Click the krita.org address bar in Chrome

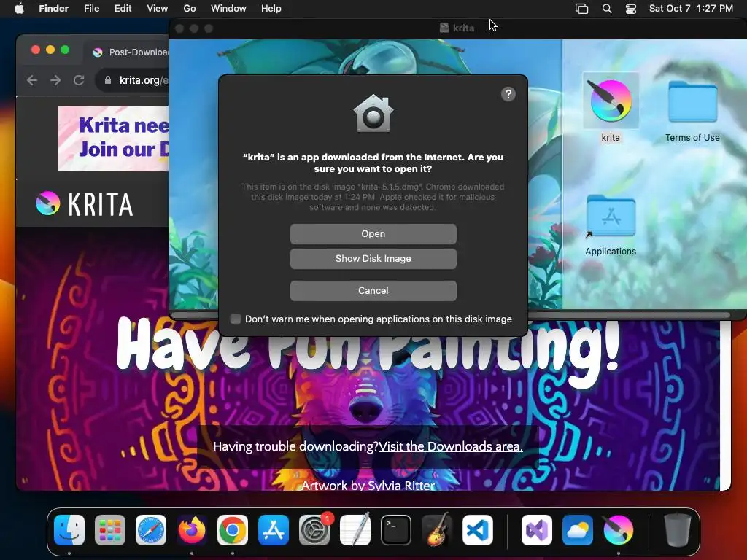(132, 80)
